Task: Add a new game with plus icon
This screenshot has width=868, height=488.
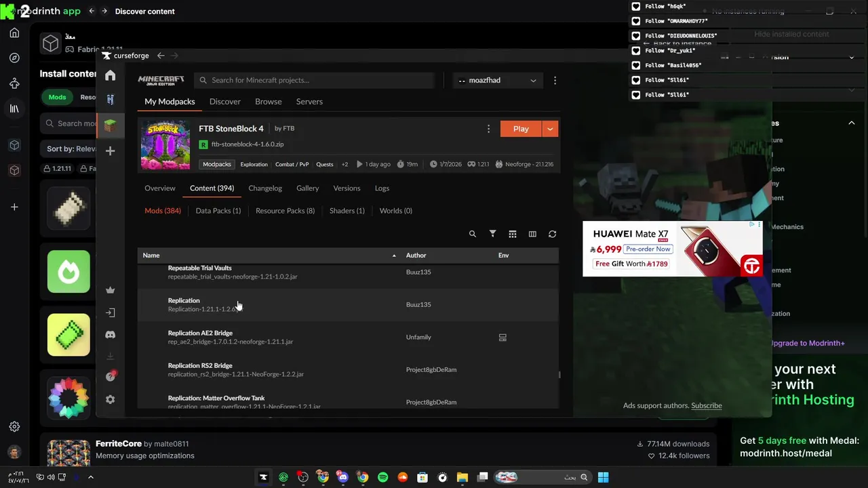Action: click(111, 150)
